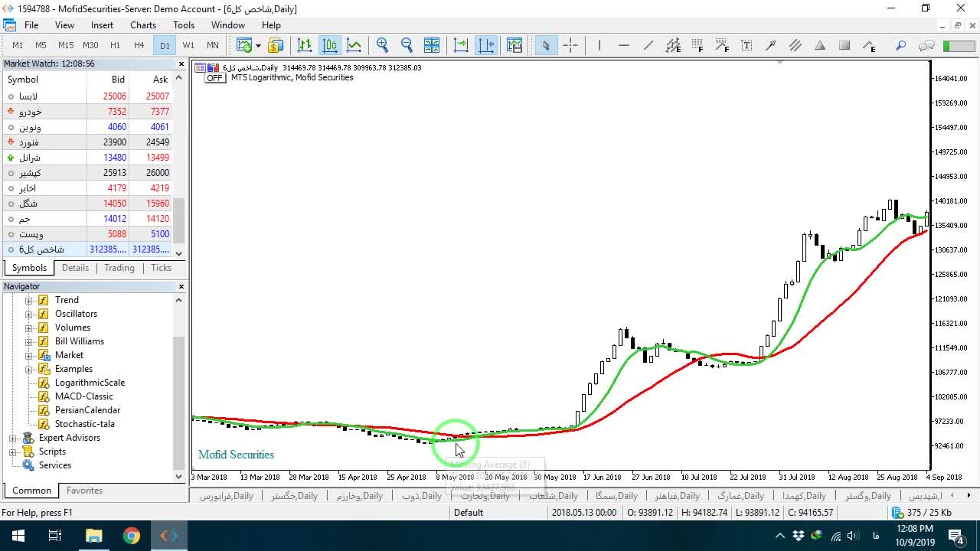Zoom in on the chart with magnifier plus

tap(382, 45)
